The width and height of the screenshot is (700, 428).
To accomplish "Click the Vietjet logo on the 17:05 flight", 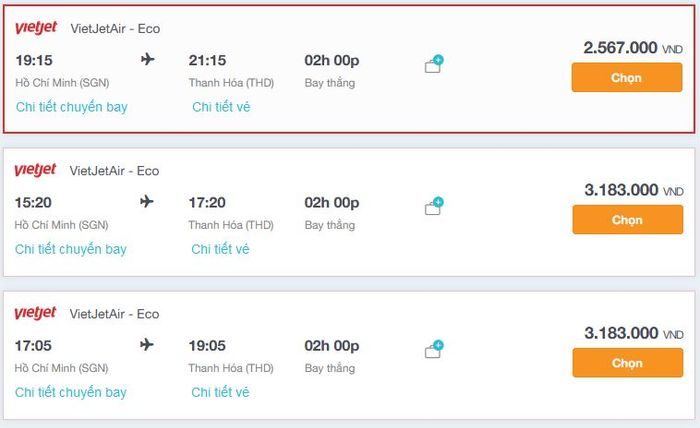I will [x=36, y=314].
